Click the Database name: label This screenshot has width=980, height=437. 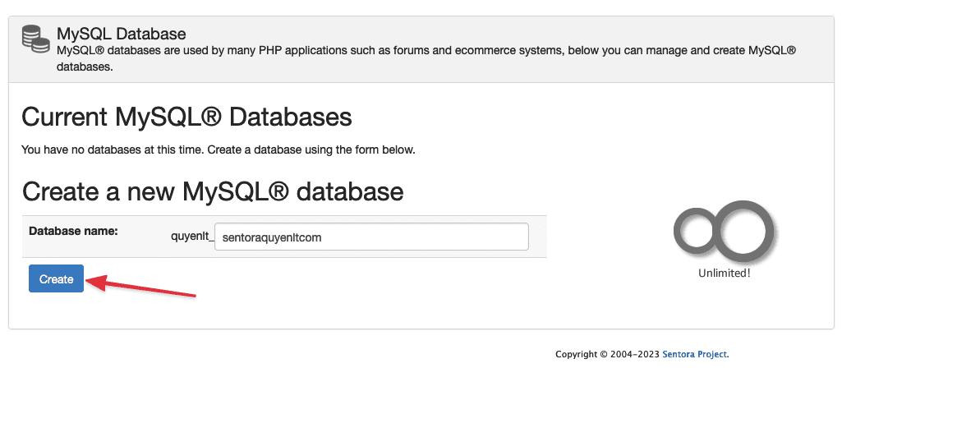(73, 232)
